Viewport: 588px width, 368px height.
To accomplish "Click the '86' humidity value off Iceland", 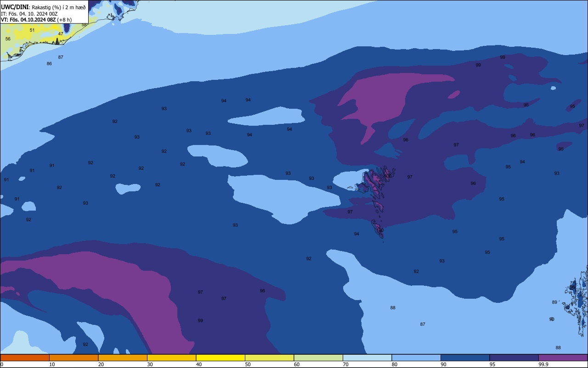I will (49, 64).
